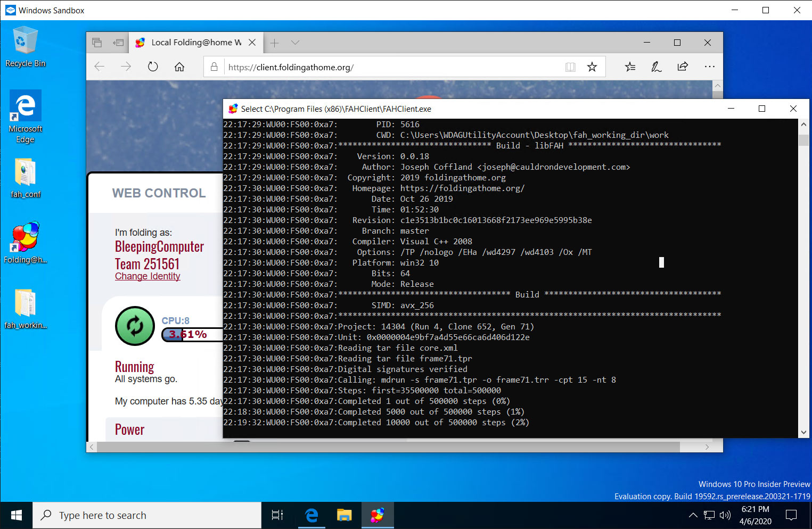Click Edge's set-tabs-aside arrow icon
The width and height of the screenshot is (812, 529).
[x=118, y=43]
